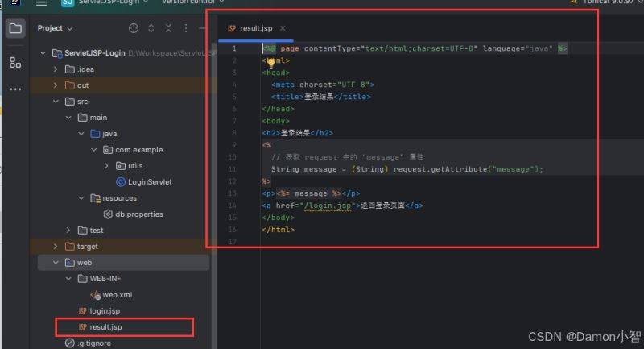This screenshot has height=349, width=644.
Task: Open the hamburger main menu
Action: pyautogui.click(x=41, y=3)
